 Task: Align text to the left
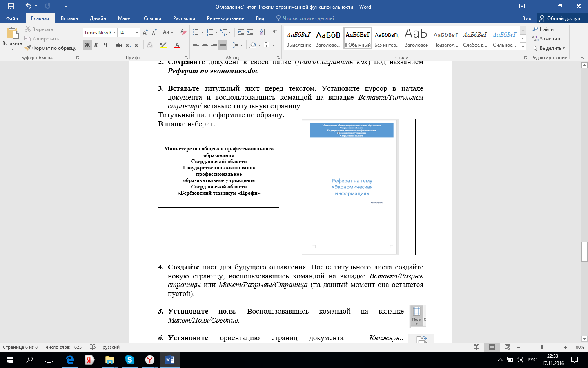coord(196,45)
